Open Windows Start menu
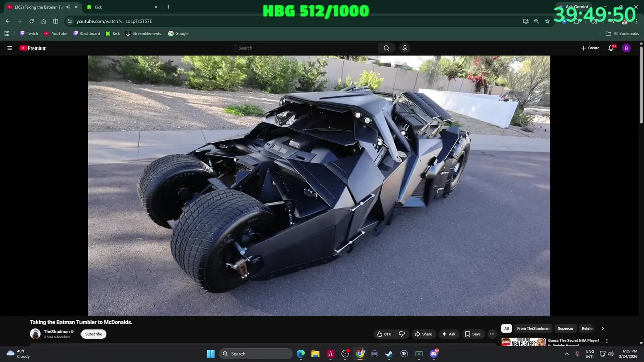Image resolution: width=644 pixels, height=362 pixels. (211, 354)
